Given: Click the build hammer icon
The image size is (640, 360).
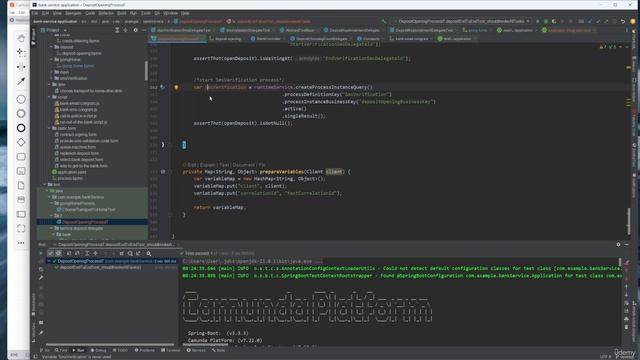Looking at the screenshot, I should [x=384, y=21].
